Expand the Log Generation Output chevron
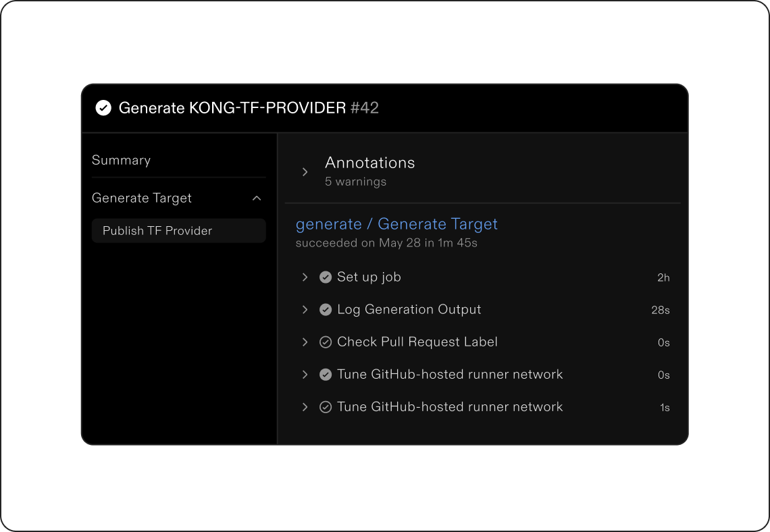The image size is (770, 532). pyautogui.click(x=305, y=310)
